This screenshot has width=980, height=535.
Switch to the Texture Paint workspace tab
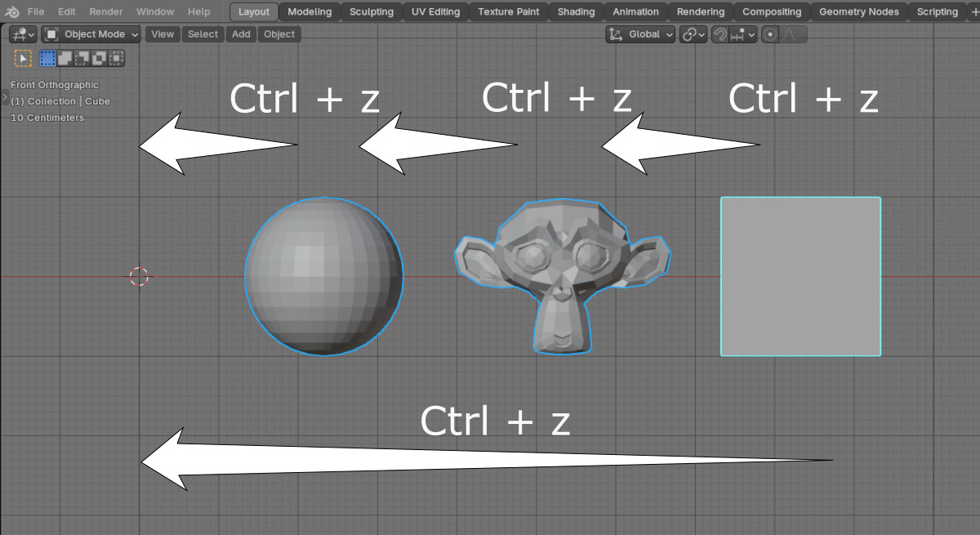coord(508,11)
